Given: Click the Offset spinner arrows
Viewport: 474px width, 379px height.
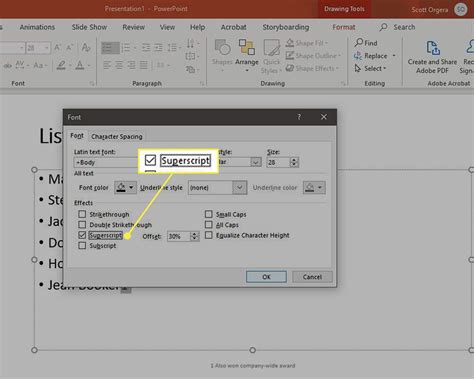Looking at the screenshot, I should coord(194,236).
